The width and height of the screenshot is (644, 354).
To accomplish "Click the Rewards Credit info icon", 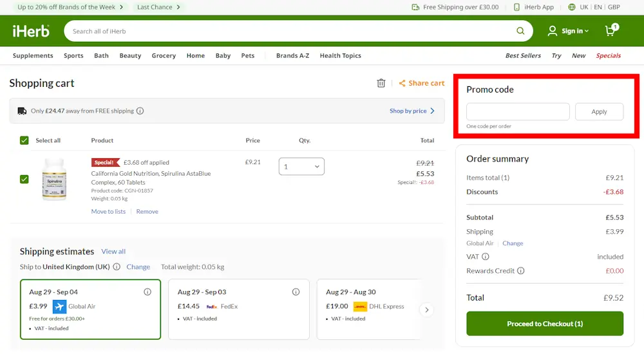I will pos(521,270).
